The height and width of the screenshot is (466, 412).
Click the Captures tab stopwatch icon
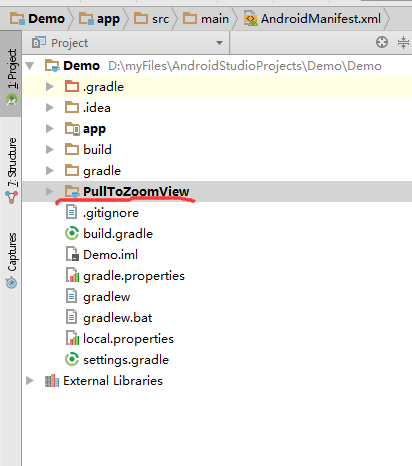(11, 283)
